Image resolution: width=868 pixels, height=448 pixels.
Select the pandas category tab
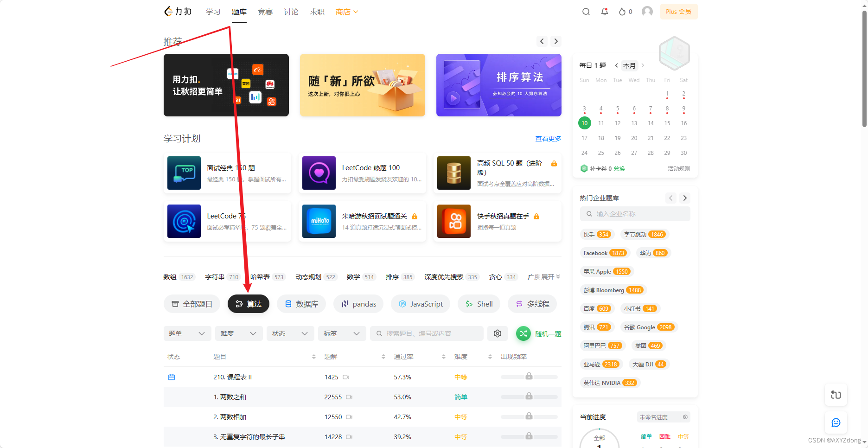click(x=358, y=304)
